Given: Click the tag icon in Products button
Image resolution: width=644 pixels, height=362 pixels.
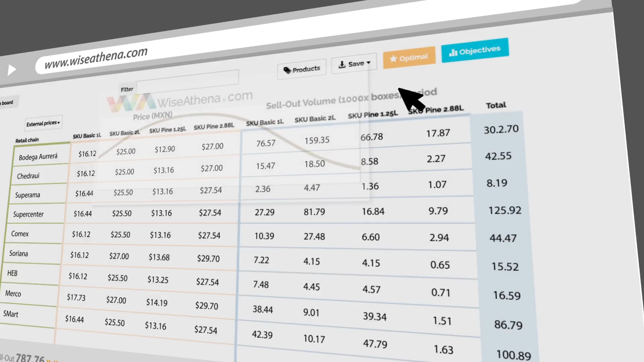Looking at the screenshot, I should 287,70.
